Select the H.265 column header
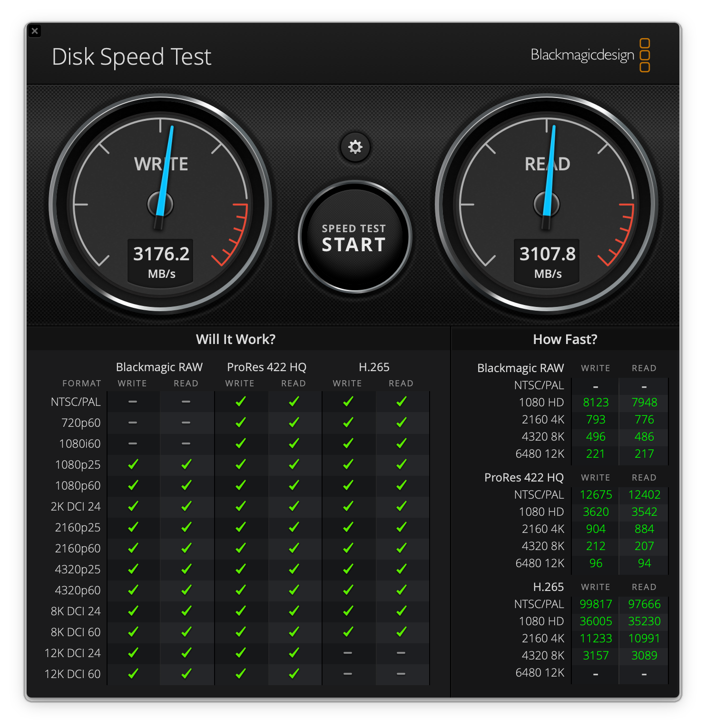Viewport: 706px width, 728px height. [x=374, y=367]
